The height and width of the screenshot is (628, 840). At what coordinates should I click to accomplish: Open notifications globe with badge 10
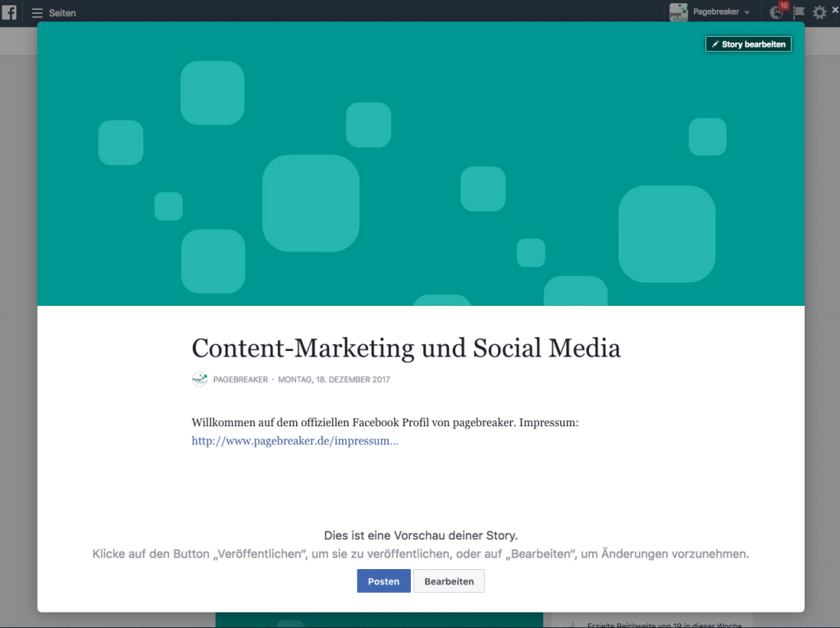(778, 11)
